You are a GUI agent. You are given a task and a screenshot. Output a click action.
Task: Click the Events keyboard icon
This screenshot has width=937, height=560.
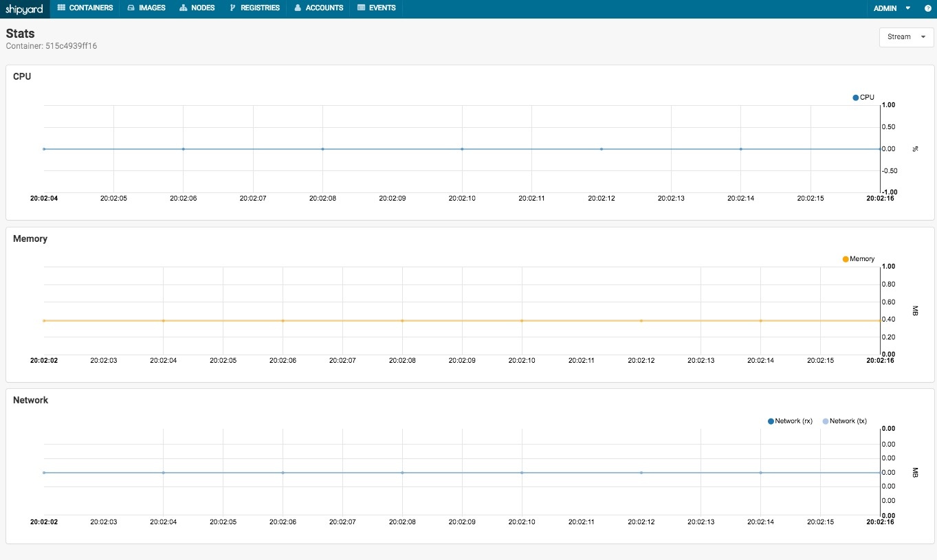coord(361,8)
